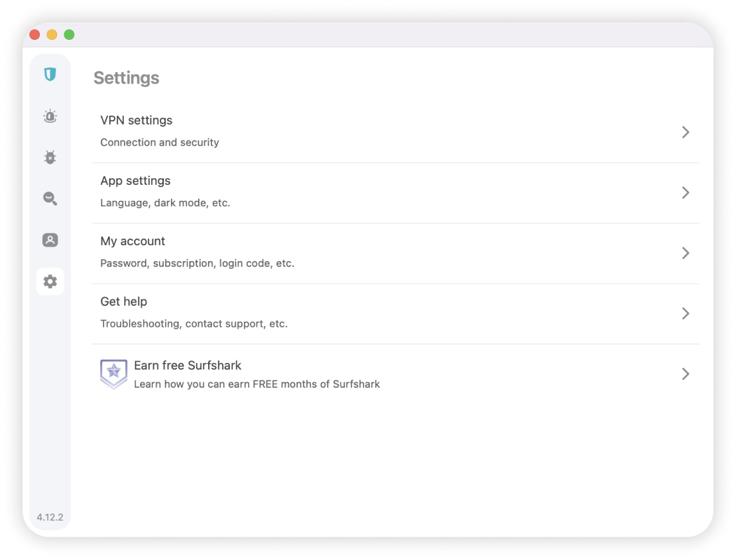
Task: Click the version number 4.12.2
Action: tap(50, 517)
